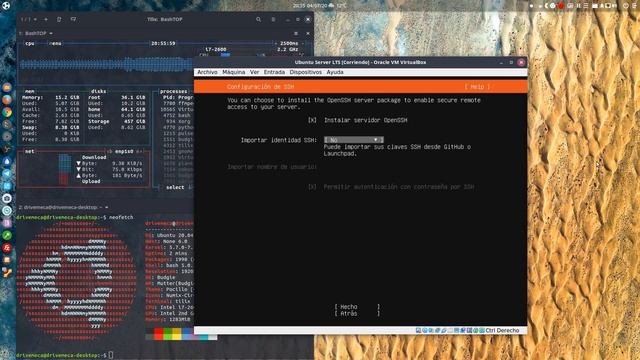Add a new session in Tilix with plus icon
Image resolution: width=640 pixels, height=360 pixels.
[x=46, y=19]
